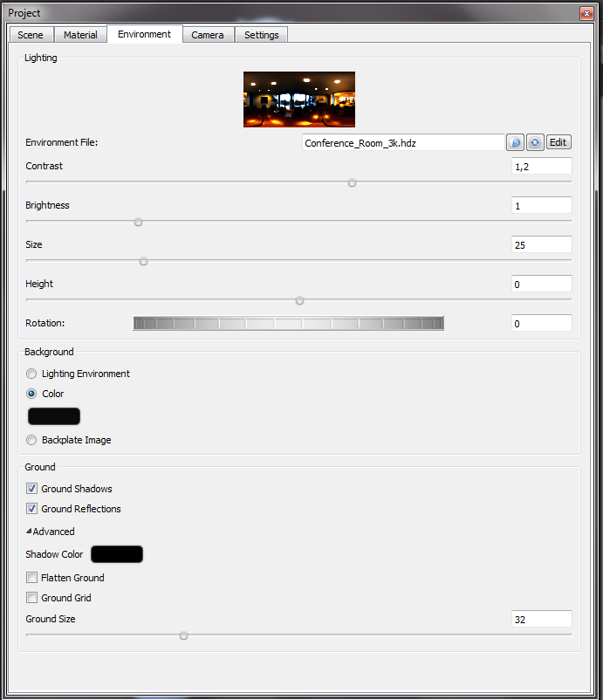Viewport: 603px width, 700px height.
Task: Uncheck Ground Reflections
Action: point(31,509)
